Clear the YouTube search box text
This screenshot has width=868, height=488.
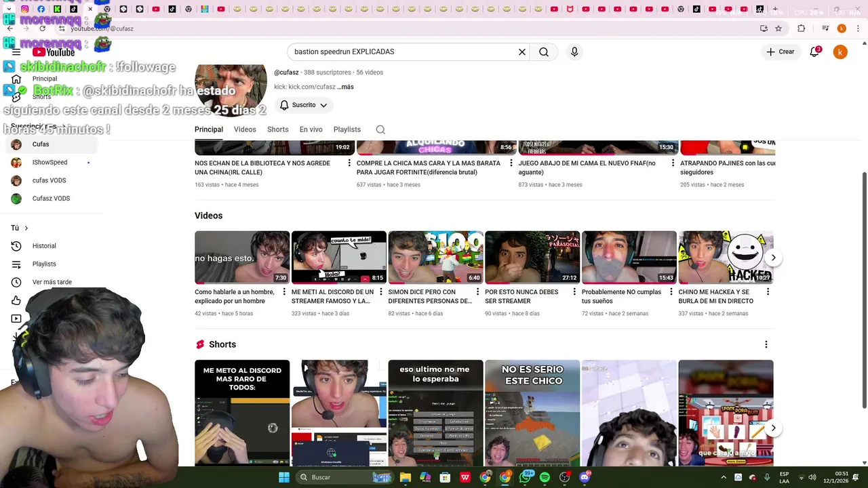click(522, 52)
